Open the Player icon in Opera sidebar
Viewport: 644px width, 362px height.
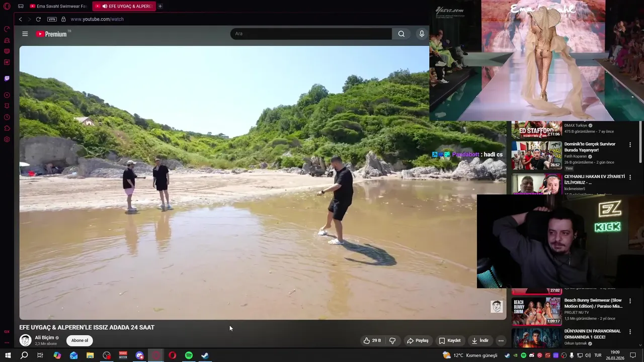coord(7,95)
